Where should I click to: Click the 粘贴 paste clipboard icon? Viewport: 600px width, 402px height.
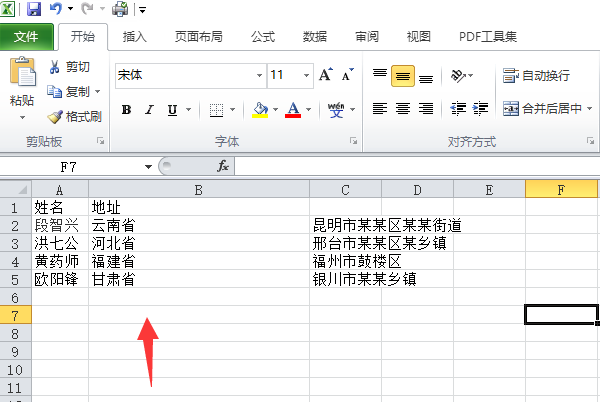click(23, 72)
